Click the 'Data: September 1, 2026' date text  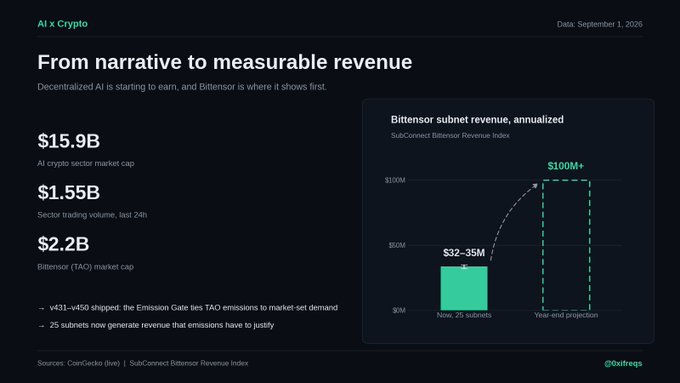599,24
